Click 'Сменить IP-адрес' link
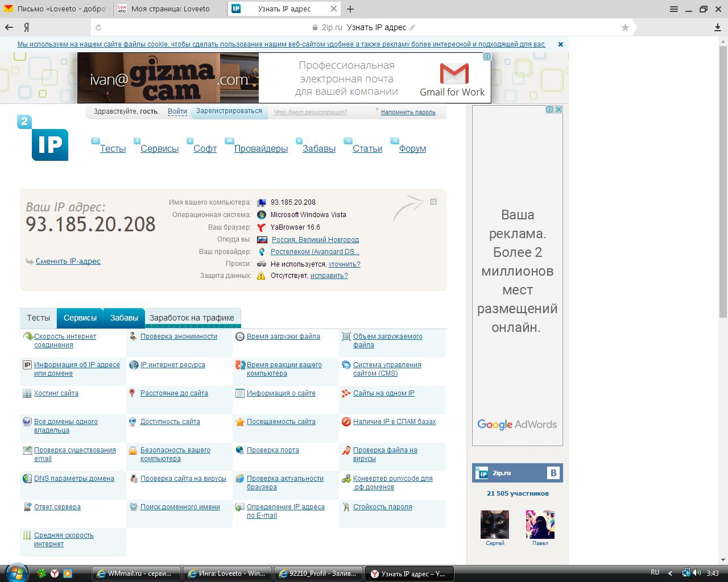 68,261
